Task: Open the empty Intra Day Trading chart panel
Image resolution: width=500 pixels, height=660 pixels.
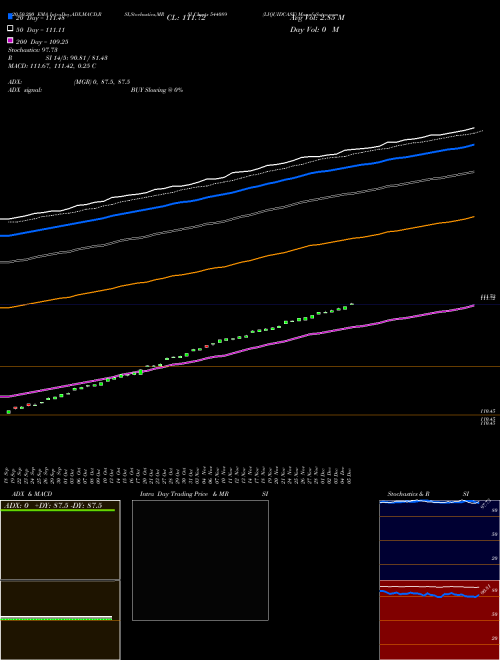Action: 200,560
